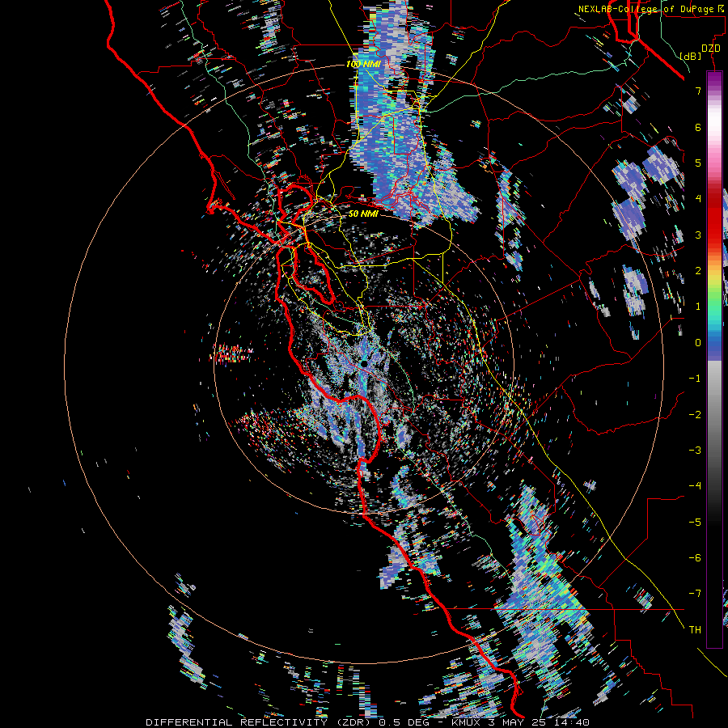The image size is (728, 728).
Task: Click the scale value -6 on the color bar
Action: (695, 558)
